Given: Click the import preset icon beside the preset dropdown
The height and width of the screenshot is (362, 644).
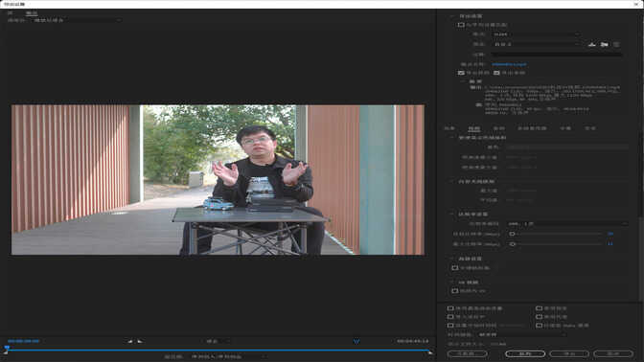Looking at the screenshot, I should pos(604,44).
